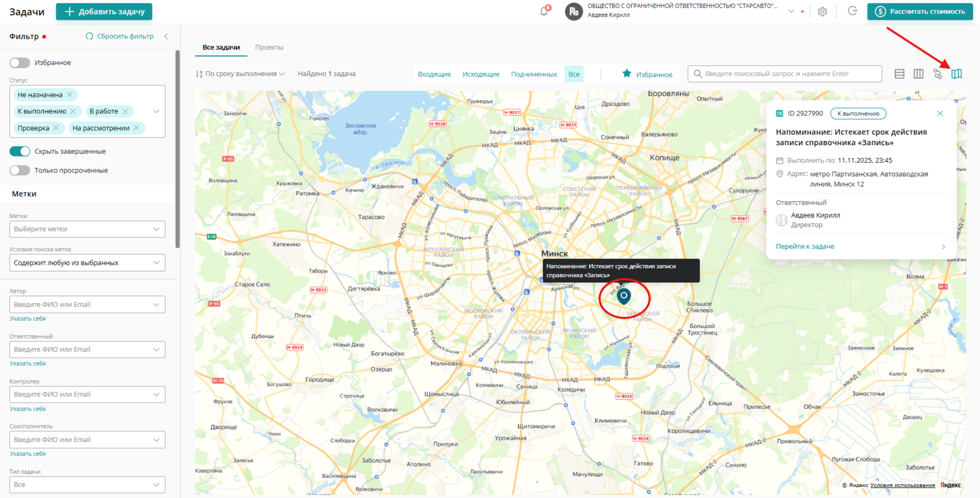Screen dimensions: 980x498
Task: Toggle the Избранное filter switch
Action: (20, 62)
